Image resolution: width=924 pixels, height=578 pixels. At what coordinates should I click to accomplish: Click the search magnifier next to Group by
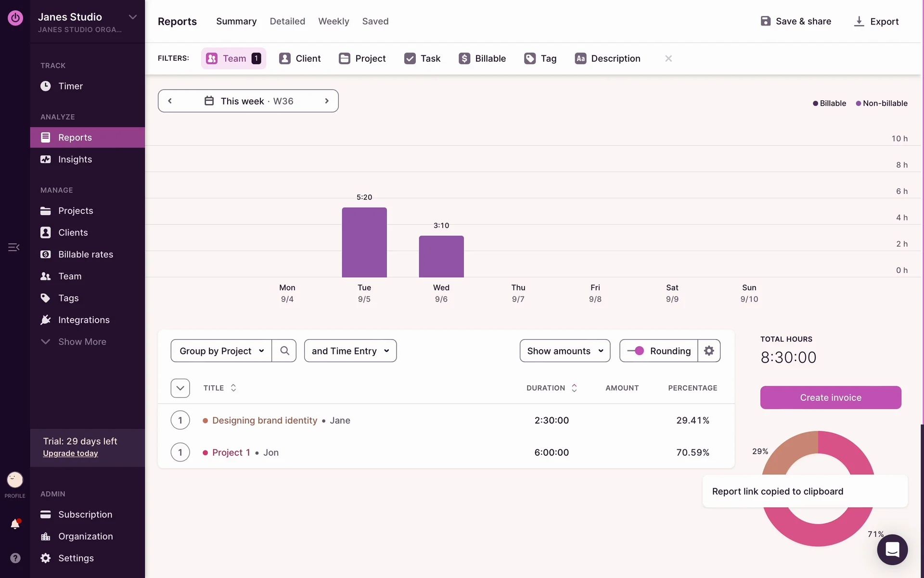(284, 351)
